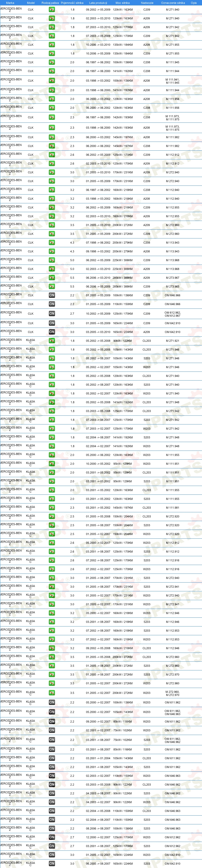Select the date cell '09.1998 -> 03.2002'

(x=98, y=251)
